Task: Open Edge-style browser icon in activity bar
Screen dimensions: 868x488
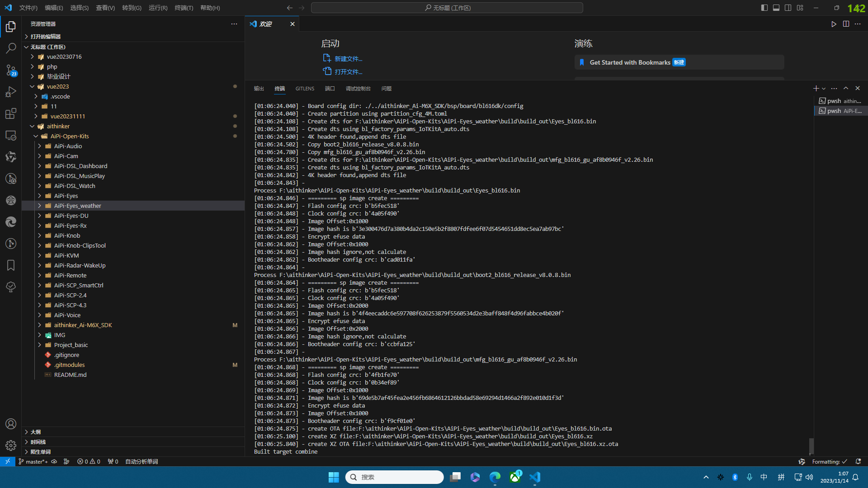Action: pos(11,222)
